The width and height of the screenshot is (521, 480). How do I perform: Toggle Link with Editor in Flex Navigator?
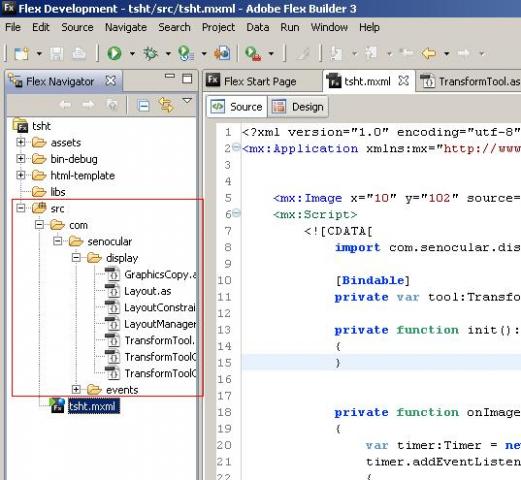coord(166,105)
